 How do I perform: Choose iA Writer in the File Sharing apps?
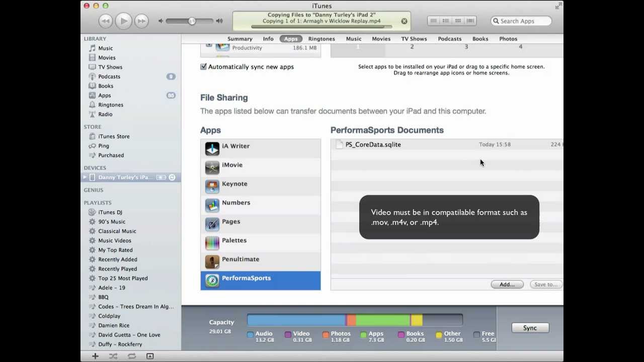point(260,148)
